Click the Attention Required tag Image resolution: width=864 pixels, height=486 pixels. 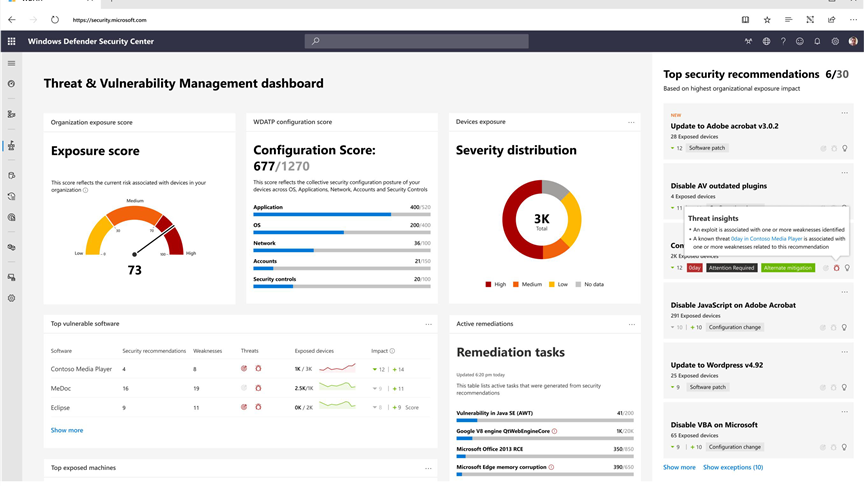(731, 268)
